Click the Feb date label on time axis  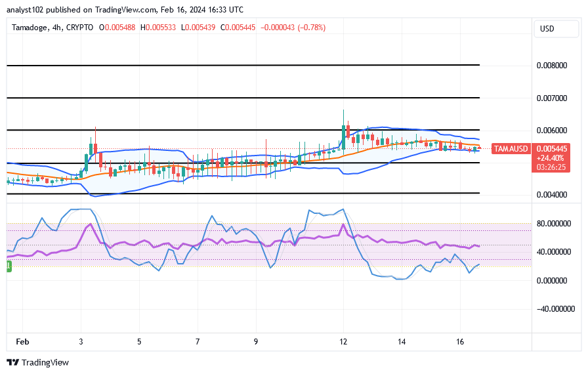(x=22, y=342)
